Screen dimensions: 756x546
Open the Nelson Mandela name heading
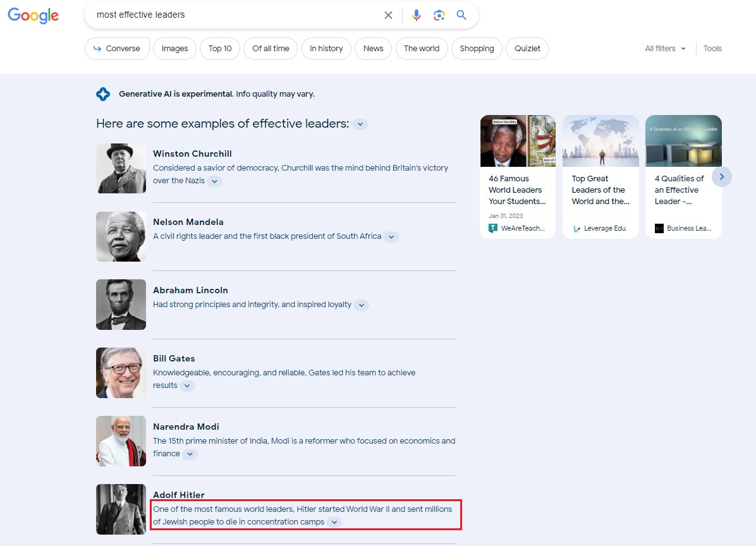(188, 222)
